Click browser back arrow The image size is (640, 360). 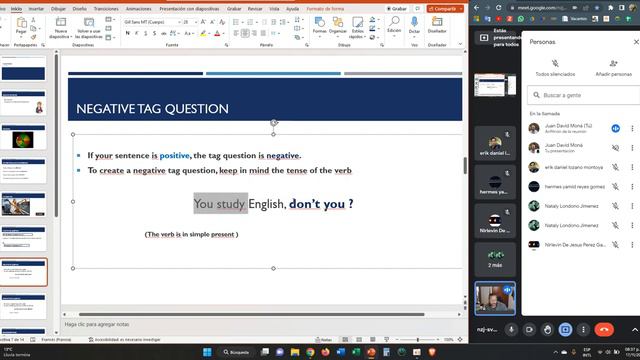pos(476,8)
